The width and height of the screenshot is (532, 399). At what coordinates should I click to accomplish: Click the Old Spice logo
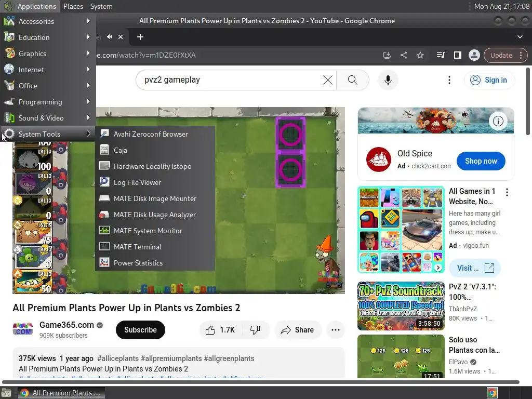pos(378,159)
